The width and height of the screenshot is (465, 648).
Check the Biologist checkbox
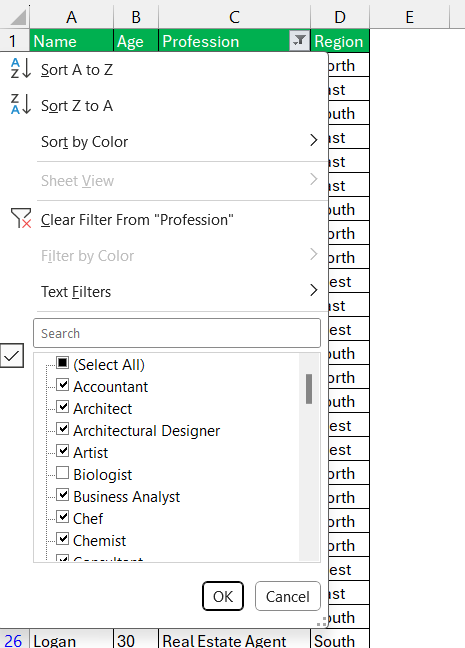(62, 473)
